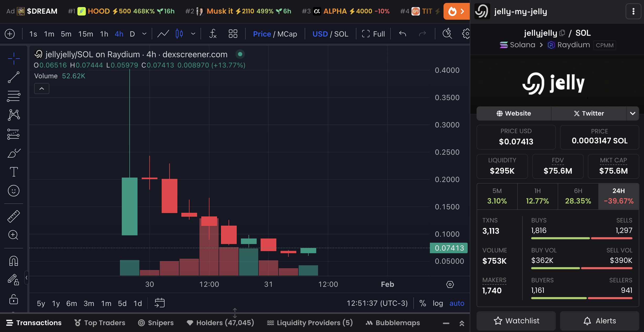The image size is (644, 332).
Task: Activate the zoom in tool
Action: 14,235
